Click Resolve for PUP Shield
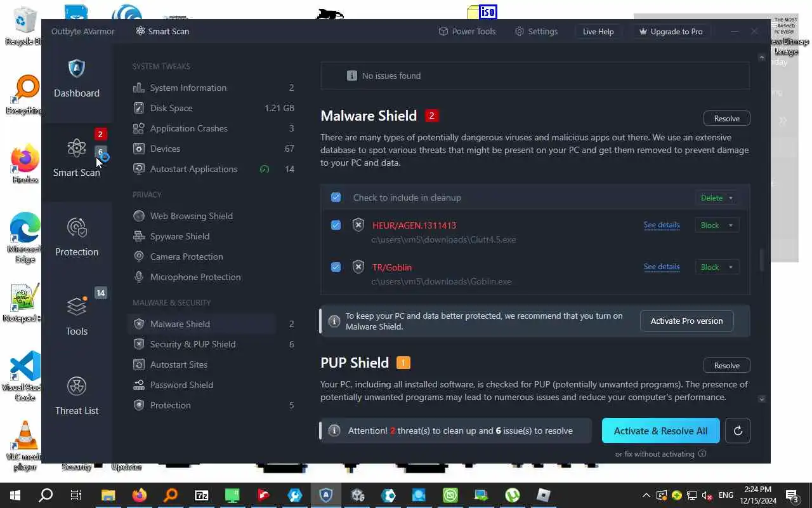Image resolution: width=812 pixels, height=508 pixels. tap(727, 366)
